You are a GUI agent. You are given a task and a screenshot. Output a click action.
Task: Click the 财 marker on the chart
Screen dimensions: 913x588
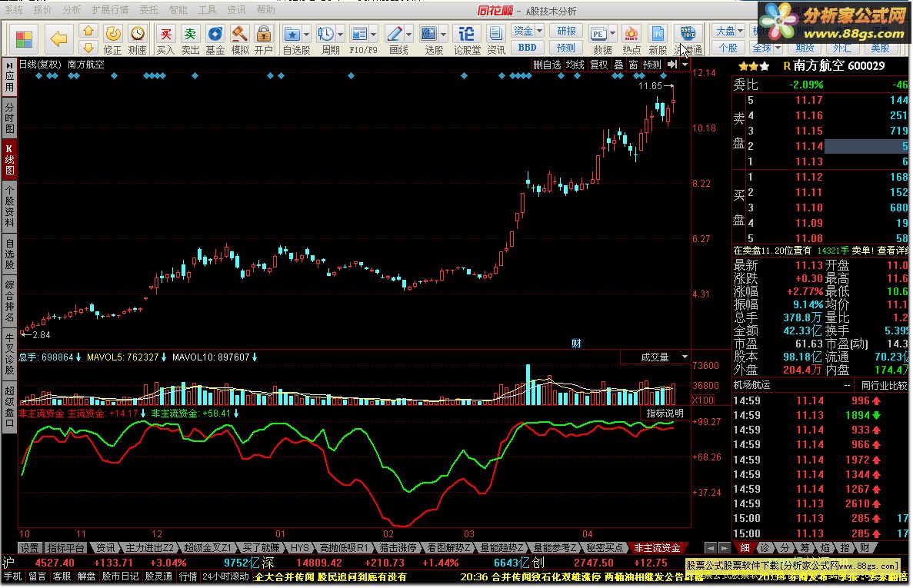click(x=576, y=343)
